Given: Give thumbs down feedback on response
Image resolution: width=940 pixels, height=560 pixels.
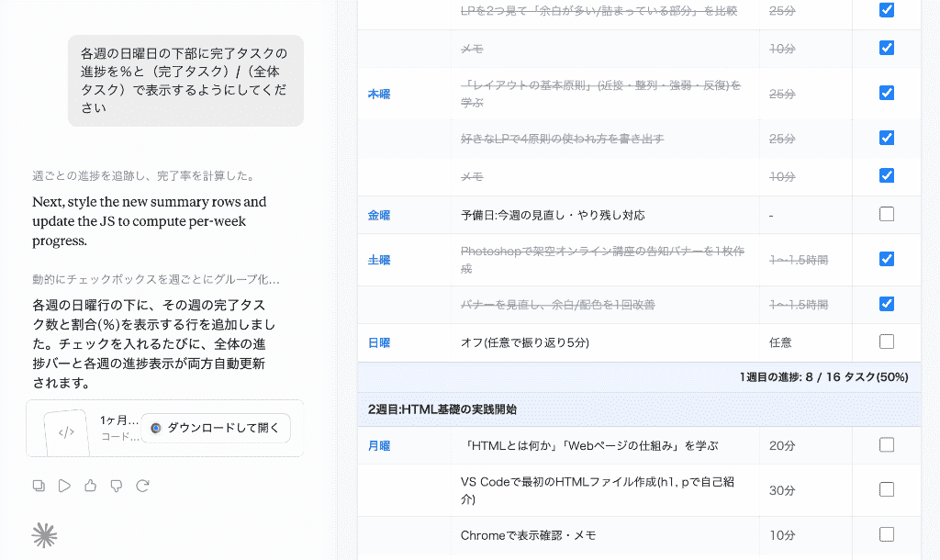Looking at the screenshot, I should [x=117, y=486].
